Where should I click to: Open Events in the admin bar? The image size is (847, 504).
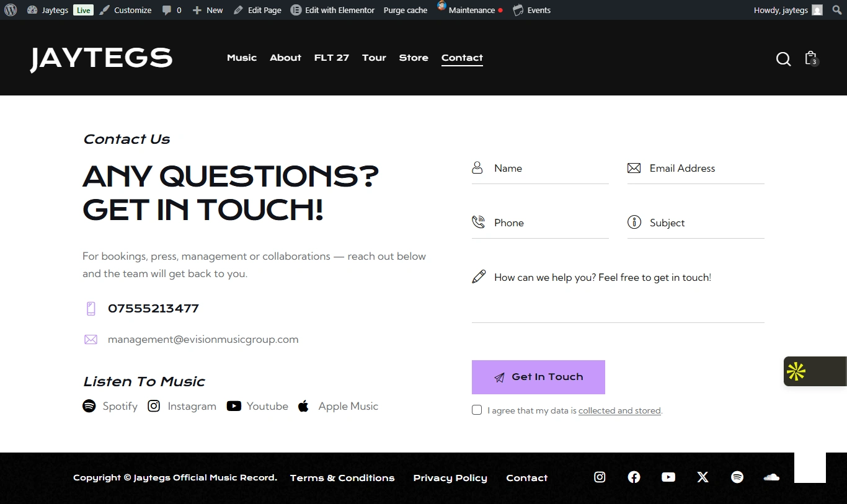(532, 10)
